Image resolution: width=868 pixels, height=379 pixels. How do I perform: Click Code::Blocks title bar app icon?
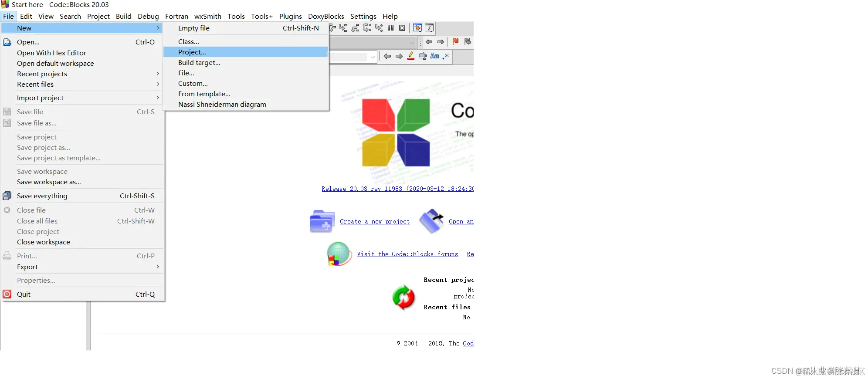(5, 4)
